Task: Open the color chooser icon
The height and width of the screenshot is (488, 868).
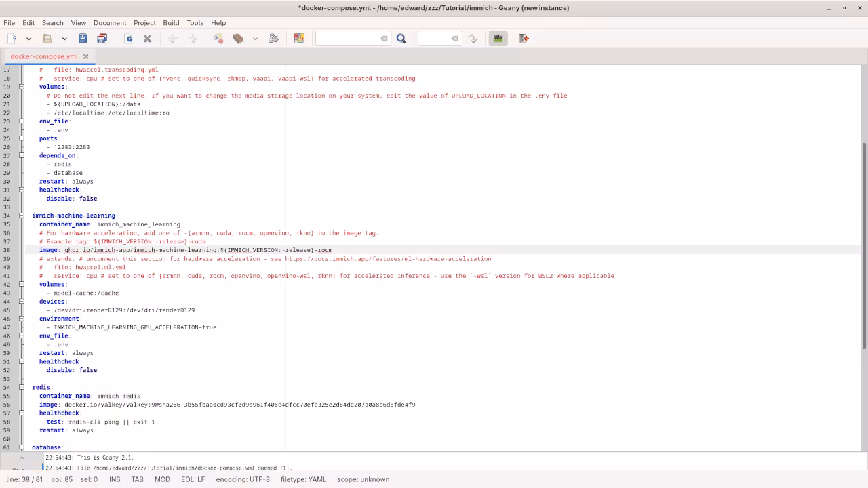Action: tap(299, 39)
